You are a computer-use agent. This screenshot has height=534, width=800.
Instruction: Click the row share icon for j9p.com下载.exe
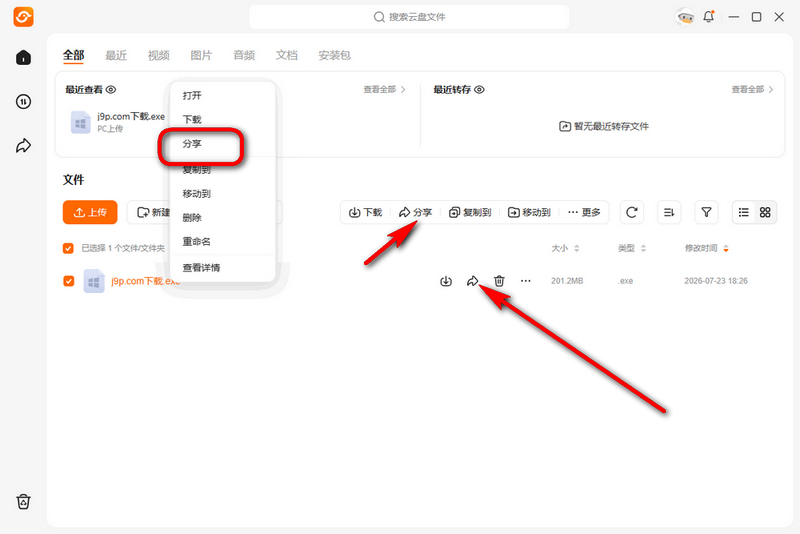pos(472,281)
